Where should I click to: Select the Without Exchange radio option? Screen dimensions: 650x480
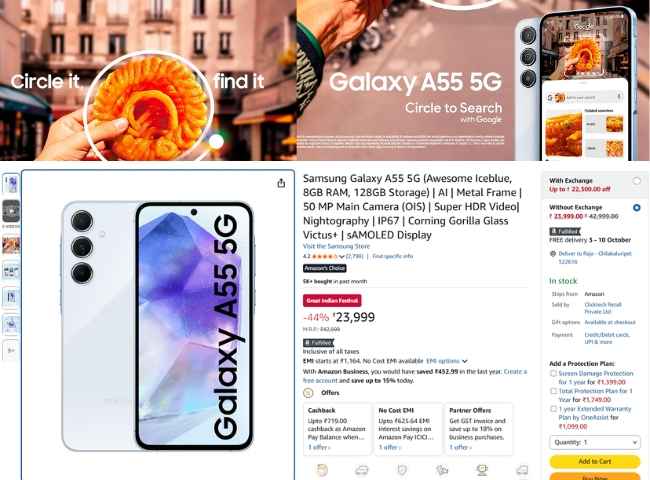[x=636, y=207]
